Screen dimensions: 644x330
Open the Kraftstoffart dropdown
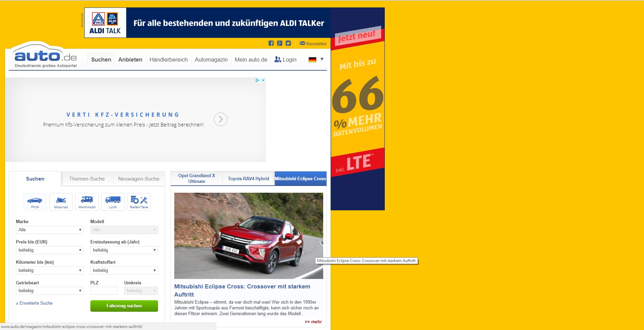tap(124, 270)
